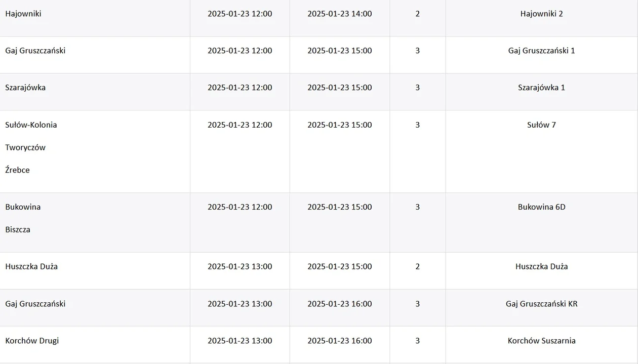
Task: Click the Szarajówka locality name
Action: (25, 88)
